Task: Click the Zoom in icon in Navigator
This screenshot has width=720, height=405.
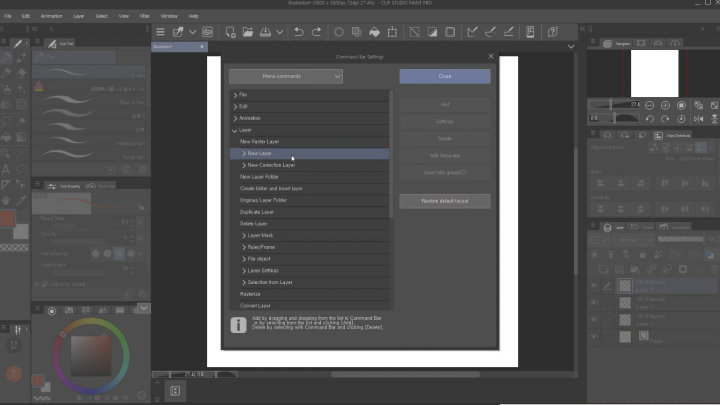Action: coord(665,105)
